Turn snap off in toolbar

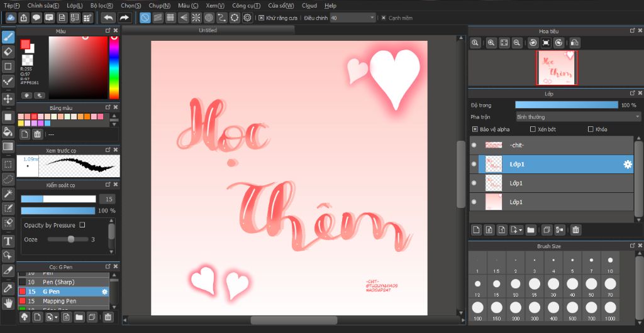(x=145, y=18)
